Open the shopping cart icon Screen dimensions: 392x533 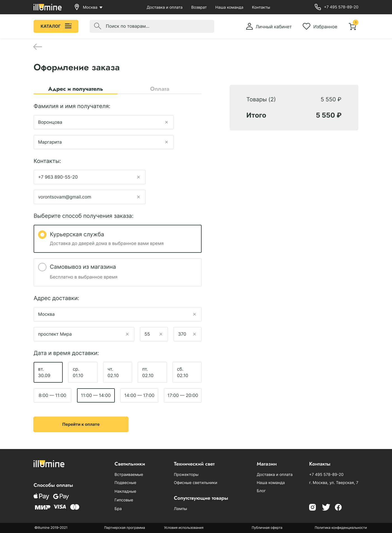click(353, 26)
